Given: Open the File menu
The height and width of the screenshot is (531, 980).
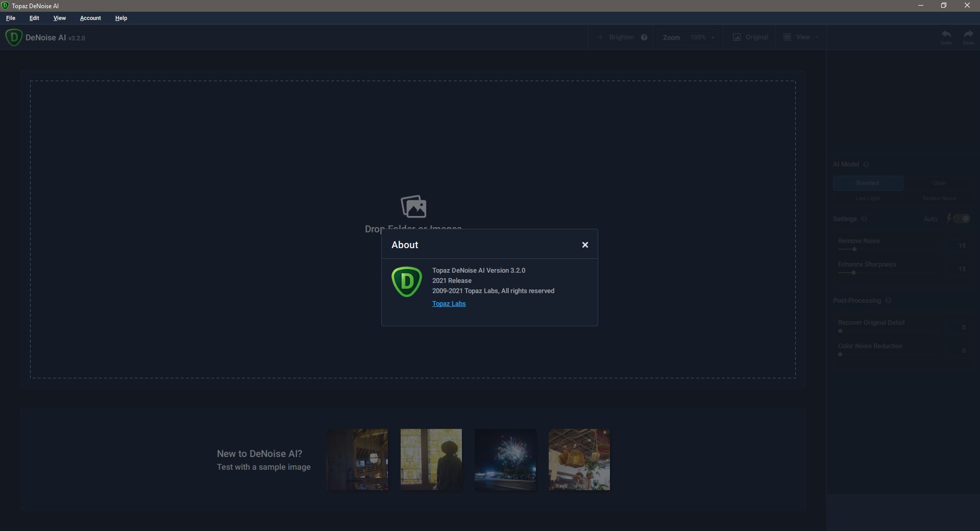Looking at the screenshot, I should 11,18.
